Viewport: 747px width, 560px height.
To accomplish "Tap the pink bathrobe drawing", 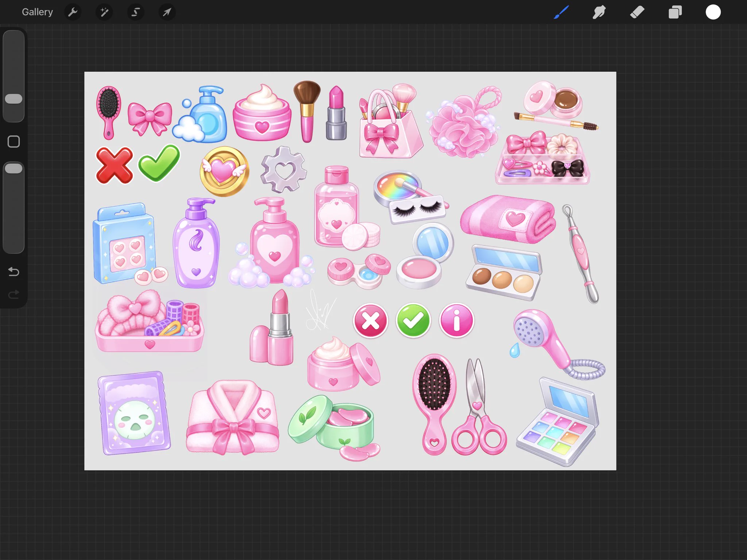I will pos(233,417).
